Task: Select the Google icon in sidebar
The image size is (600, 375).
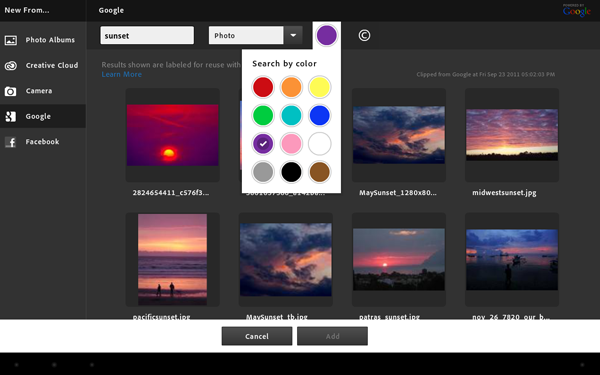Action: coord(11,116)
